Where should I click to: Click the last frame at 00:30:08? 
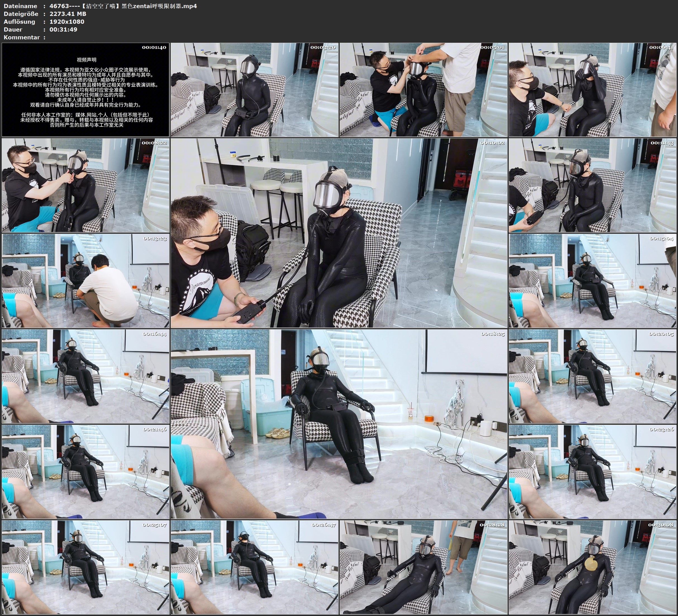(592, 567)
